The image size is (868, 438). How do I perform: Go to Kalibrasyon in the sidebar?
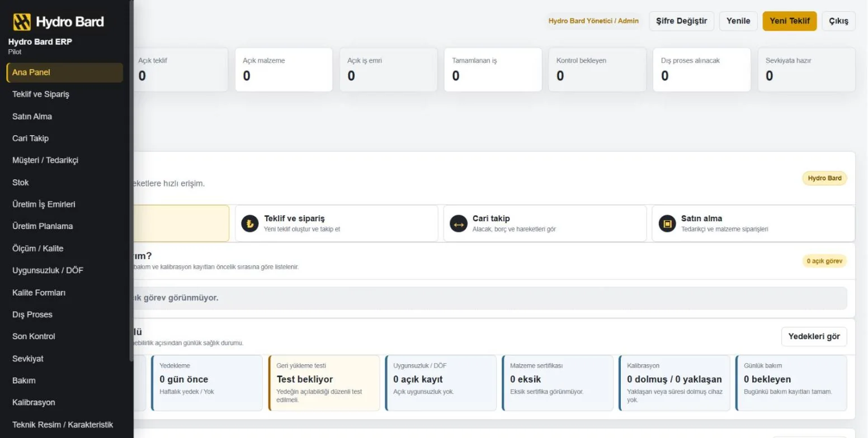pyautogui.click(x=64, y=402)
